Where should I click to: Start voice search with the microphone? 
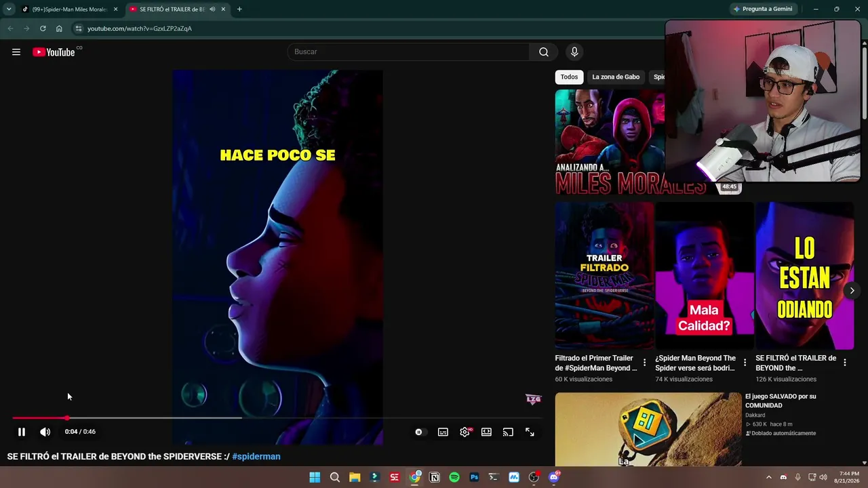tap(574, 52)
